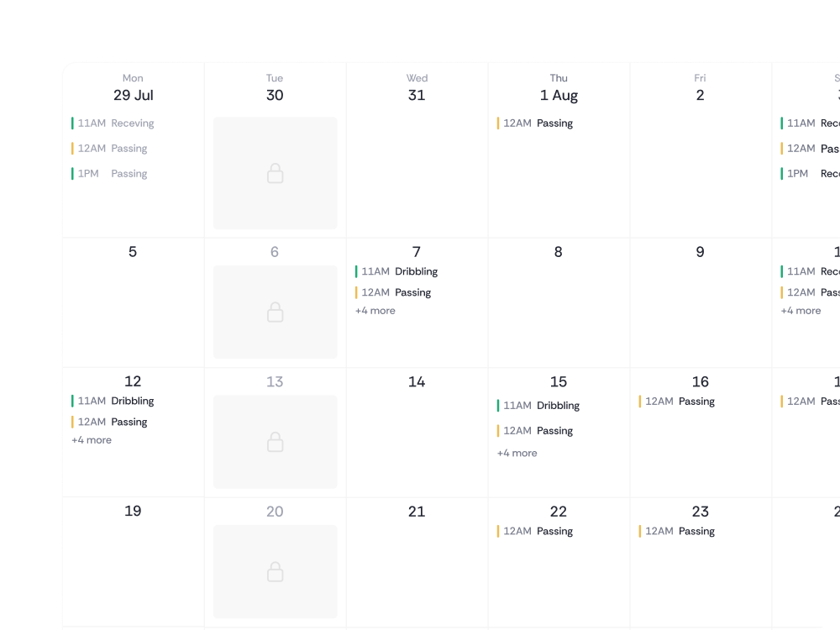The image size is (840, 630).
Task: Open the 11AM Dribbling event on August 7
Action: pyautogui.click(x=400, y=271)
